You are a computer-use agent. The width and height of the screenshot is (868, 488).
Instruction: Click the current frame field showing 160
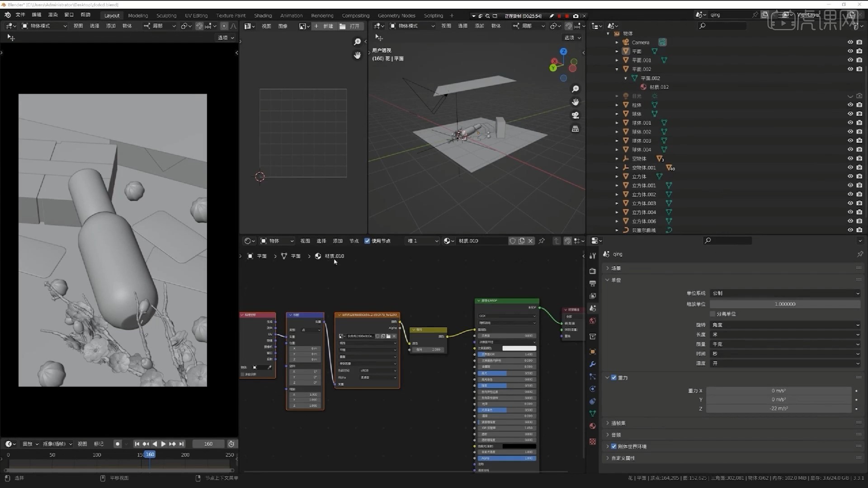point(208,444)
